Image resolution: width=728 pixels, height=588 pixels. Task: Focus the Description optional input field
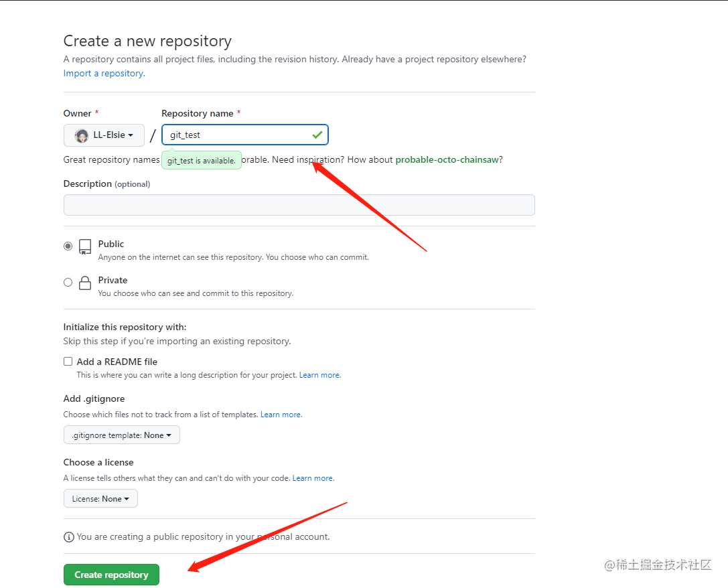299,205
